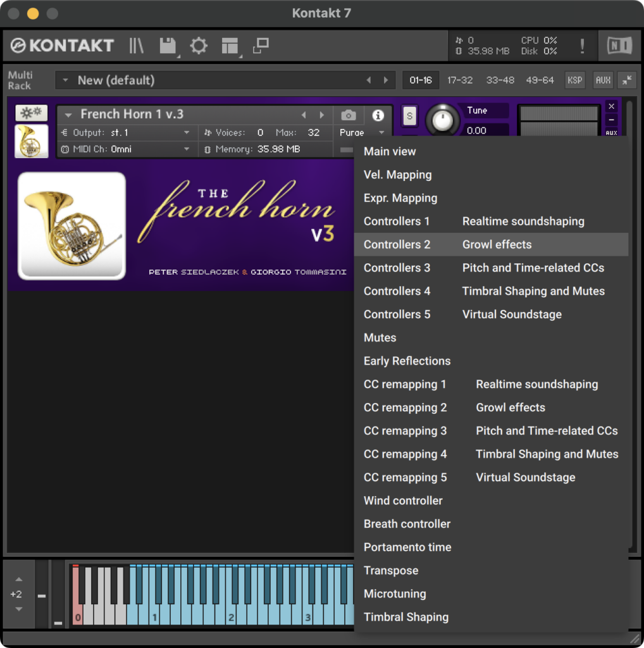
Task: Open the Purge dropdown menu
Action: pyautogui.click(x=362, y=133)
